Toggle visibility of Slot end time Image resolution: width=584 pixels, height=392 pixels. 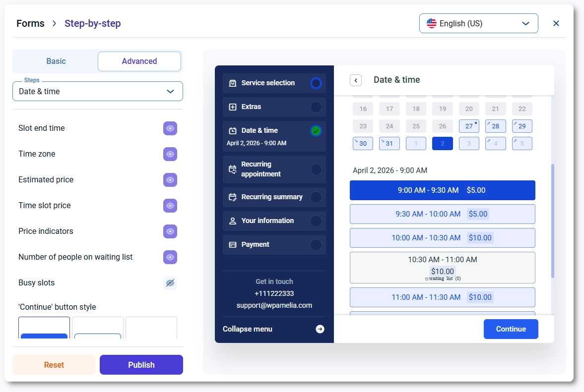(170, 128)
